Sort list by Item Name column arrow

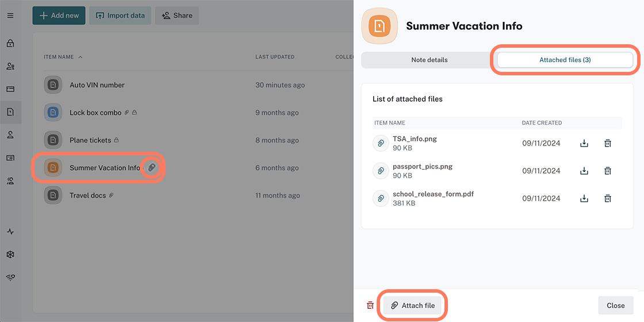pos(80,57)
